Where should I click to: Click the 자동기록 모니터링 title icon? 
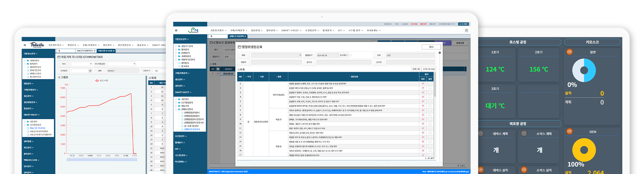[x=59, y=57]
